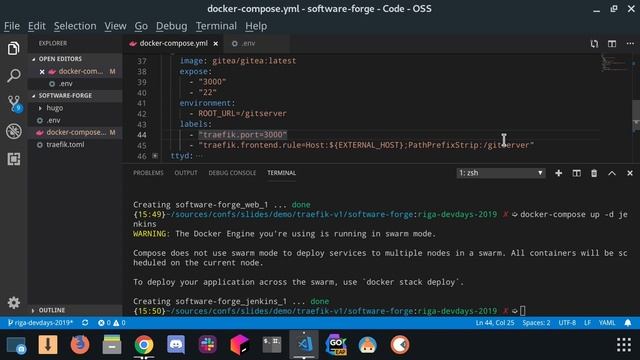Launch Firefox from the taskbar
Viewport: 640px width, 360px height.
point(80,344)
